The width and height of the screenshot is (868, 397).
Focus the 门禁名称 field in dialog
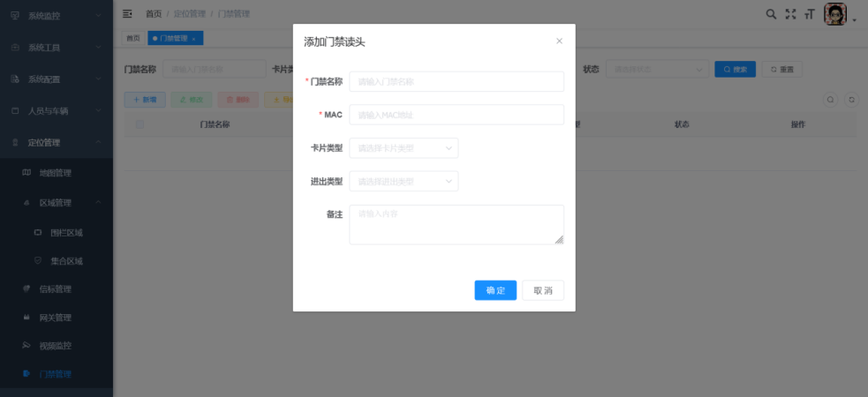[x=457, y=82]
